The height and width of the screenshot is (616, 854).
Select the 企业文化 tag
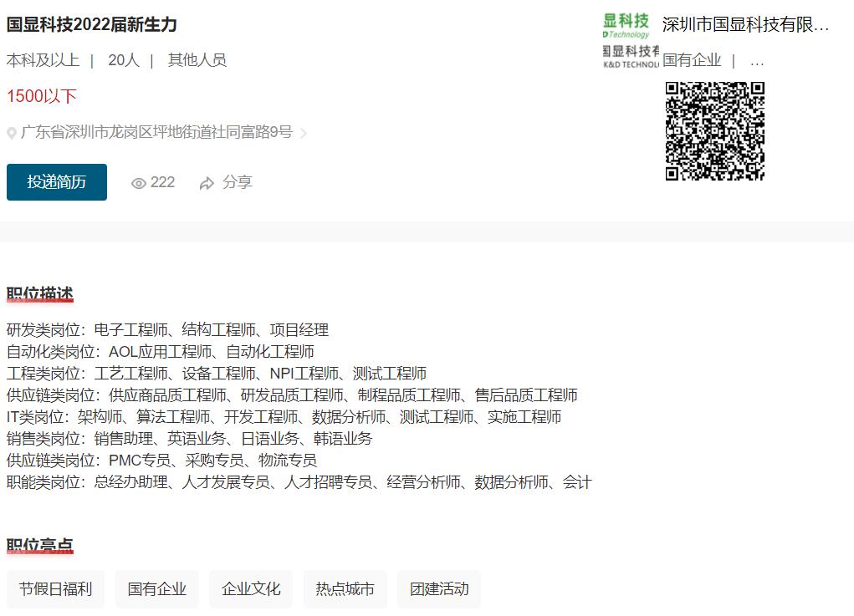click(251, 588)
